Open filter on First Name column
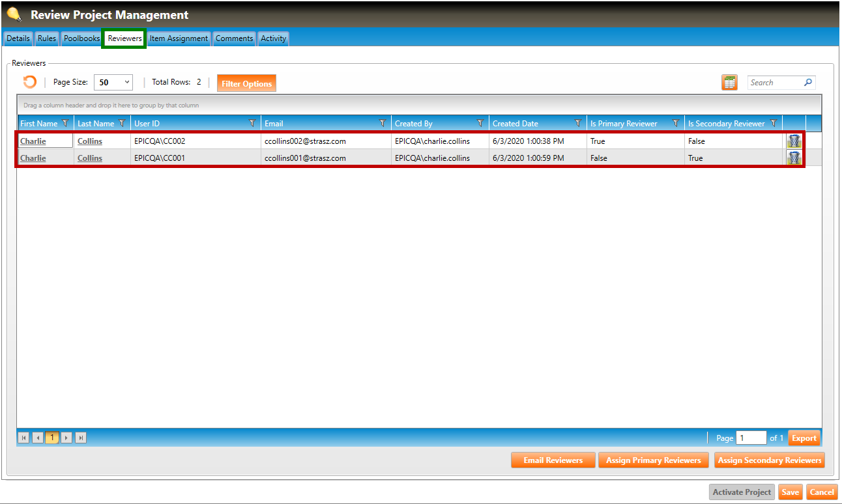Screen dimensions: 842x504 pos(65,124)
